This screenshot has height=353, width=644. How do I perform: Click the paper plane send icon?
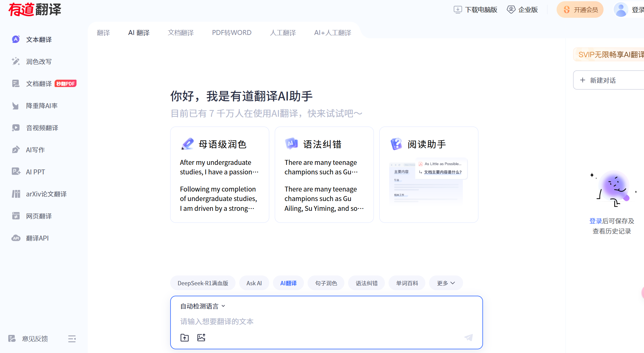point(469,338)
